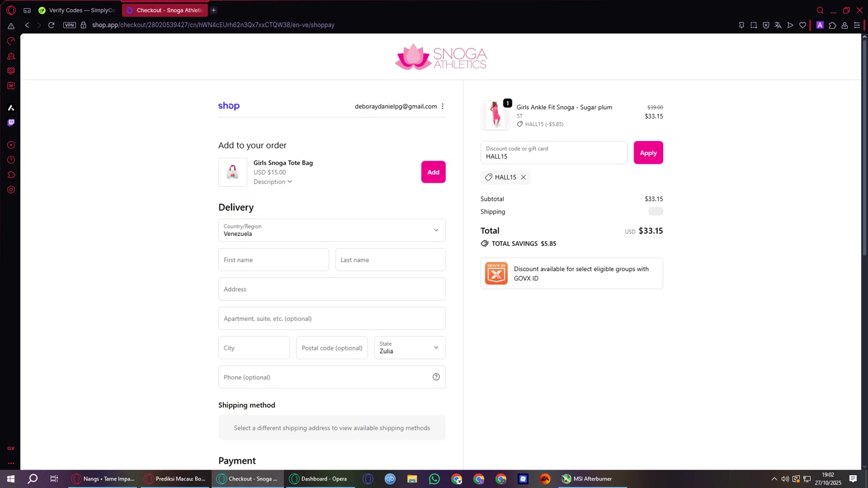
Task: Show phone field help question icon
Action: tap(436, 377)
